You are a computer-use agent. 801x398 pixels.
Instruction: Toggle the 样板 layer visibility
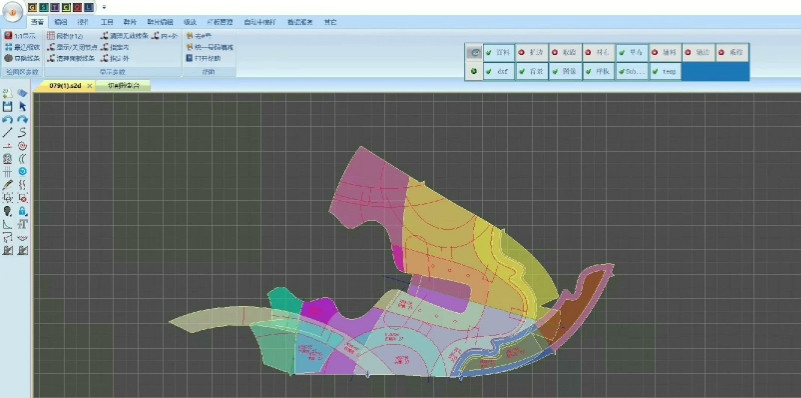599,72
